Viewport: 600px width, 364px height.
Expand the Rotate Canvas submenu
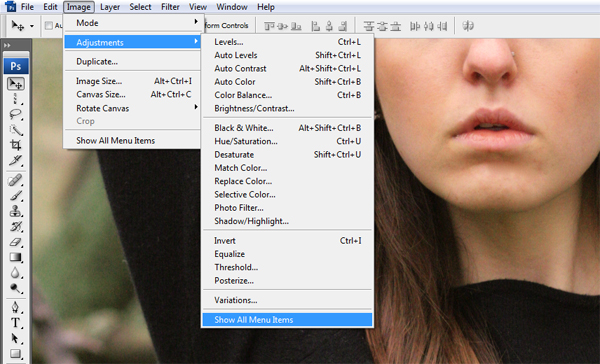pos(132,108)
